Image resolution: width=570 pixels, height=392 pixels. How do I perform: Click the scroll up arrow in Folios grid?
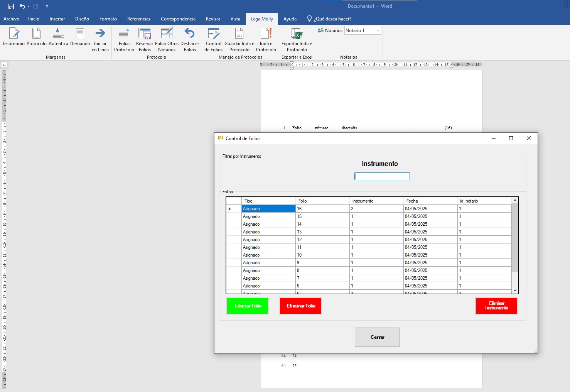515,200
